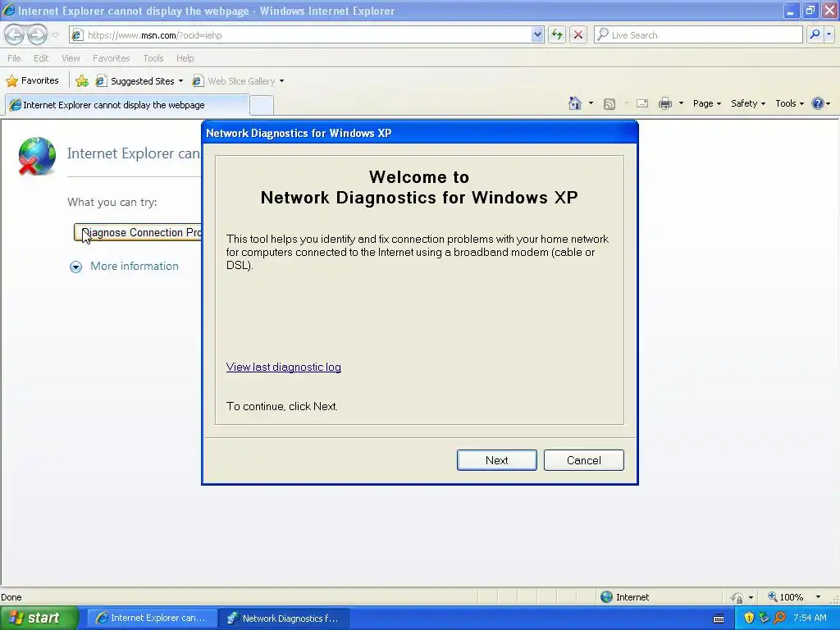Click the 7:54 AM system clock
This screenshot has height=630, width=840.
coord(810,618)
